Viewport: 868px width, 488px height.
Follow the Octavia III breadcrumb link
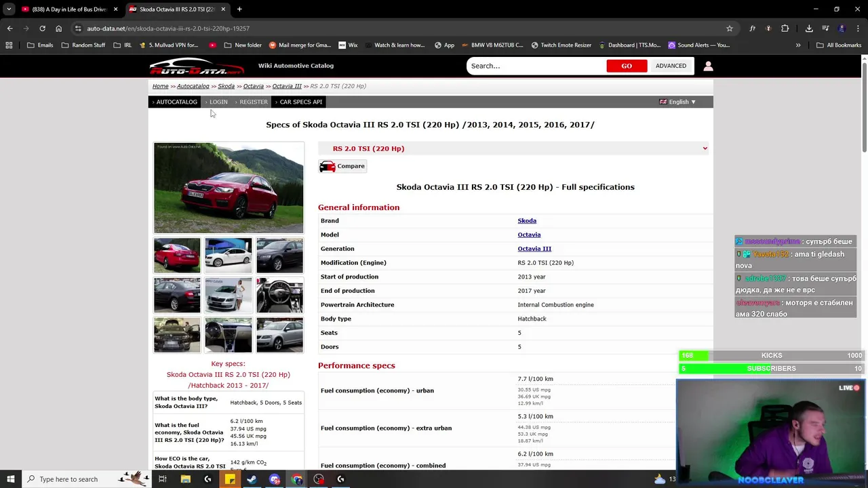[x=287, y=86]
